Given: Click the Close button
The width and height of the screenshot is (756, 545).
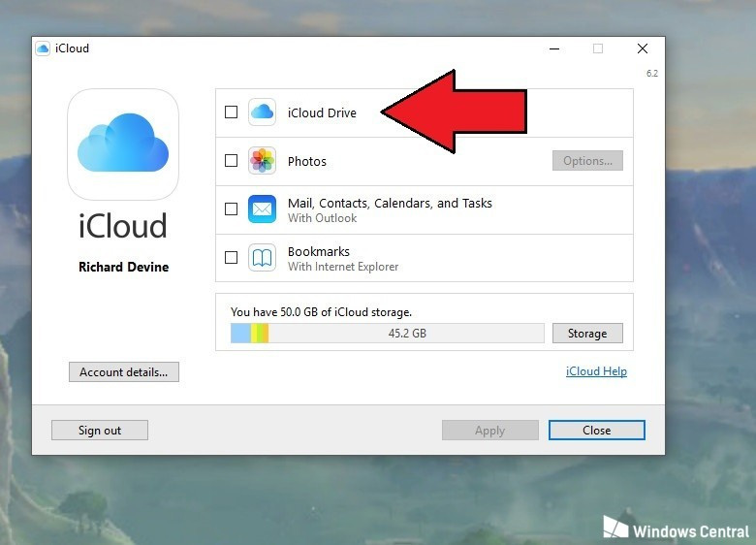Looking at the screenshot, I should tap(597, 431).
